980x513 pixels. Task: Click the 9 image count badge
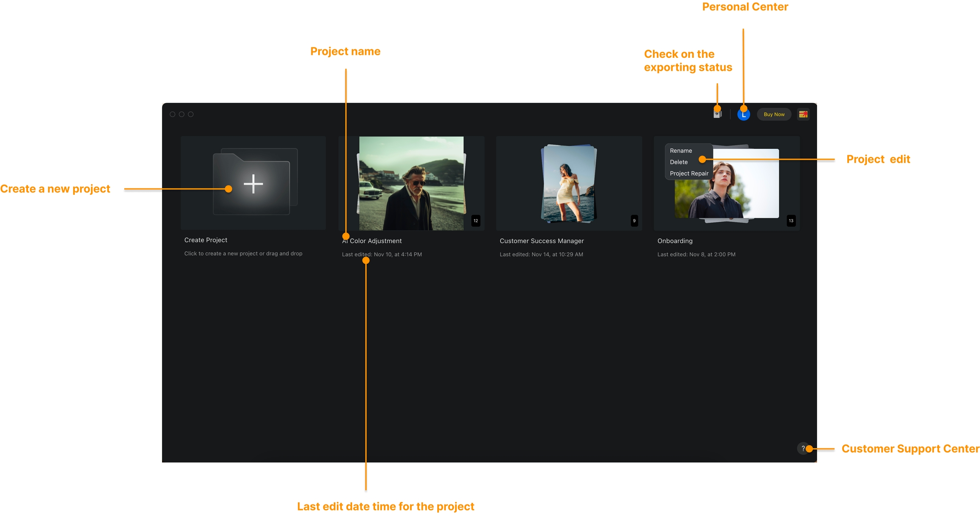(634, 220)
